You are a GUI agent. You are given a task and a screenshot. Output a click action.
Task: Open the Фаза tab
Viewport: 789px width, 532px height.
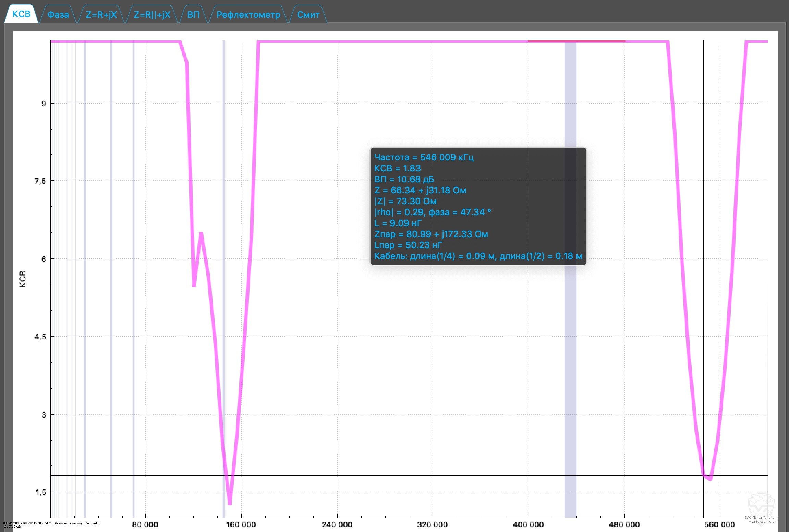point(58,15)
